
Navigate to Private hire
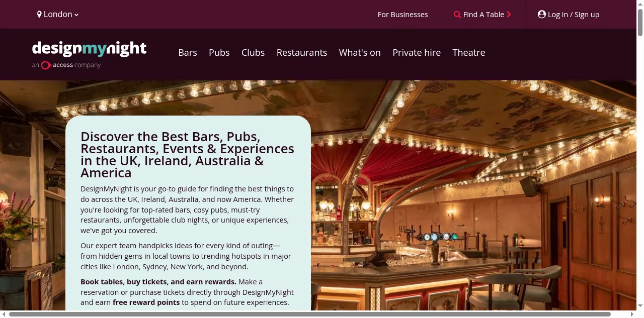pos(417,53)
